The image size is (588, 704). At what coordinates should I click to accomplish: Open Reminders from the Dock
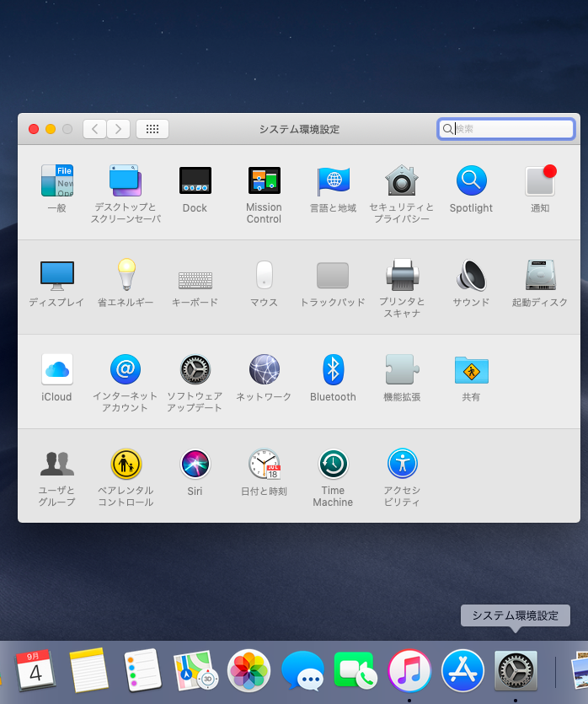click(x=142, y=670)
